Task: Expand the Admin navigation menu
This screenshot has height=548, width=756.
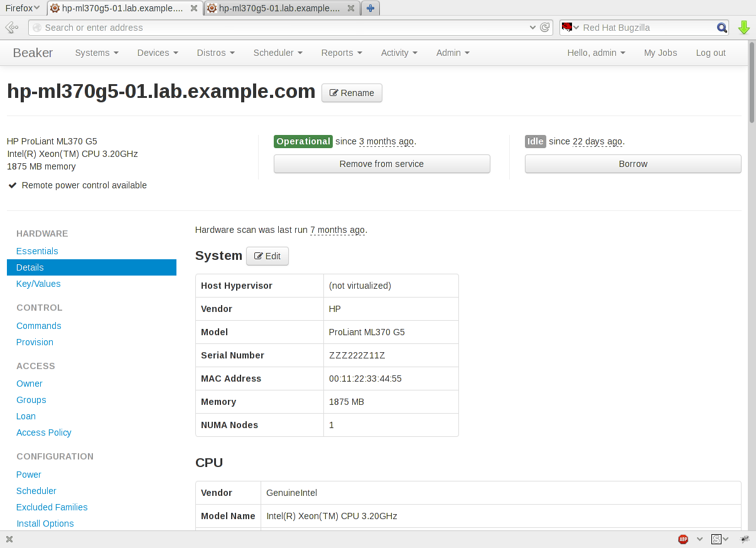Action: pyautogui.click(x=453, y=53)
